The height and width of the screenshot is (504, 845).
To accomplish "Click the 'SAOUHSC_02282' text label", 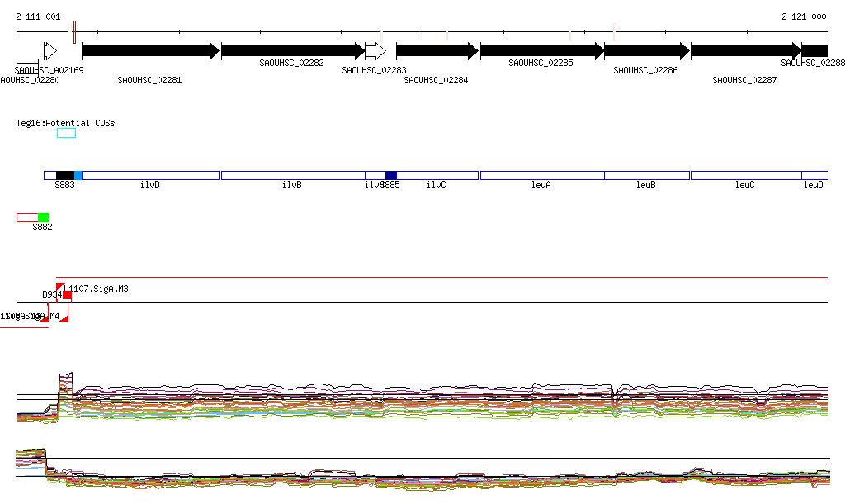I will pos(291,63).
